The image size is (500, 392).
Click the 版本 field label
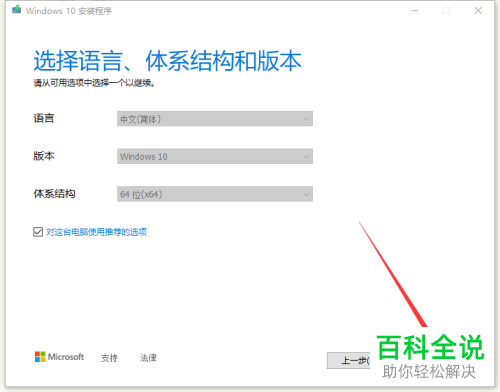tap(44, 156)
